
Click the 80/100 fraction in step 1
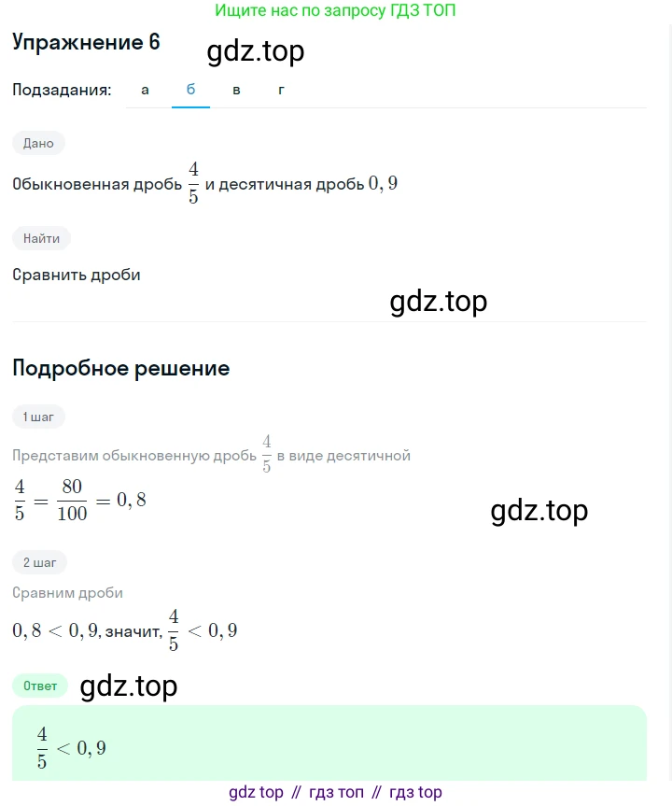point(74,501)
